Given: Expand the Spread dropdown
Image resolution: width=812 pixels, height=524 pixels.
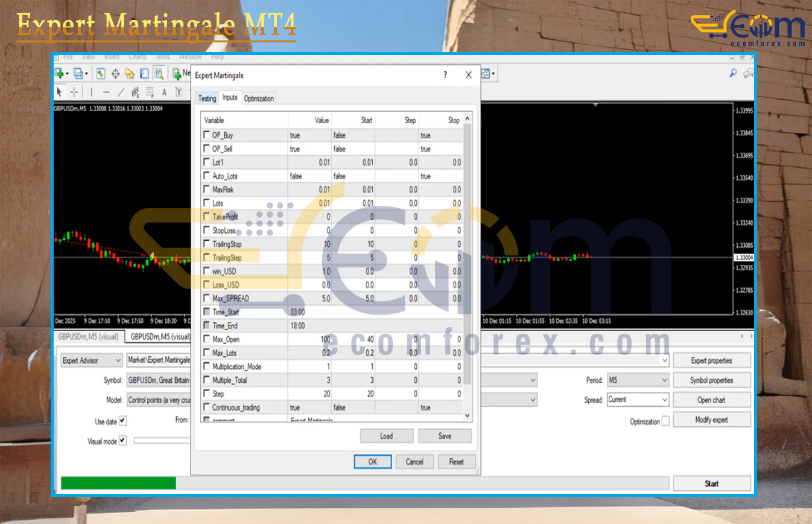Looking at the screenshot, I should point(638,400).
